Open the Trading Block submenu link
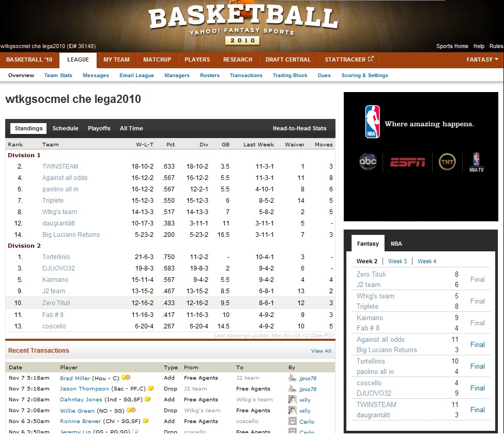504x437 pixels. pyautogui.click(x=290, y=76)
